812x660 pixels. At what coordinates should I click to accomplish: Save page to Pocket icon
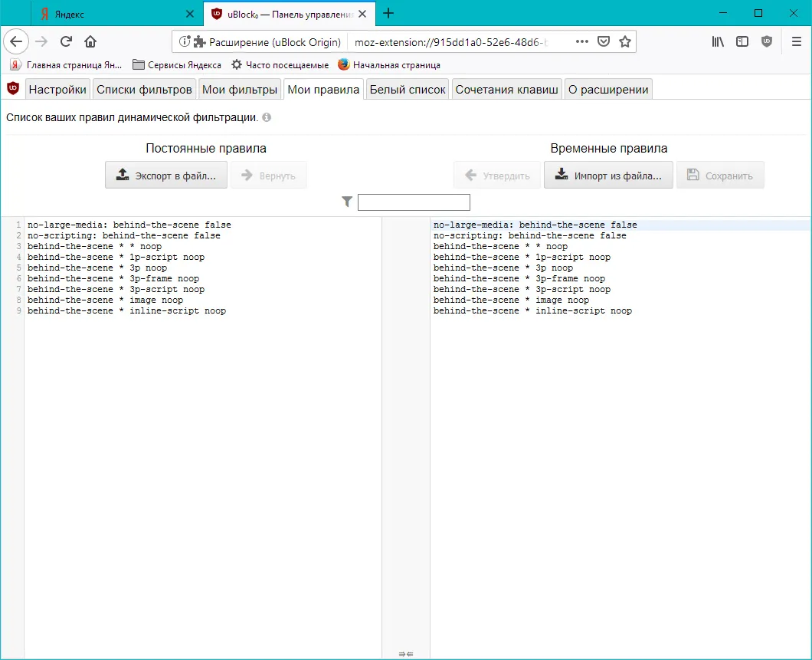[x=604, y=41]
